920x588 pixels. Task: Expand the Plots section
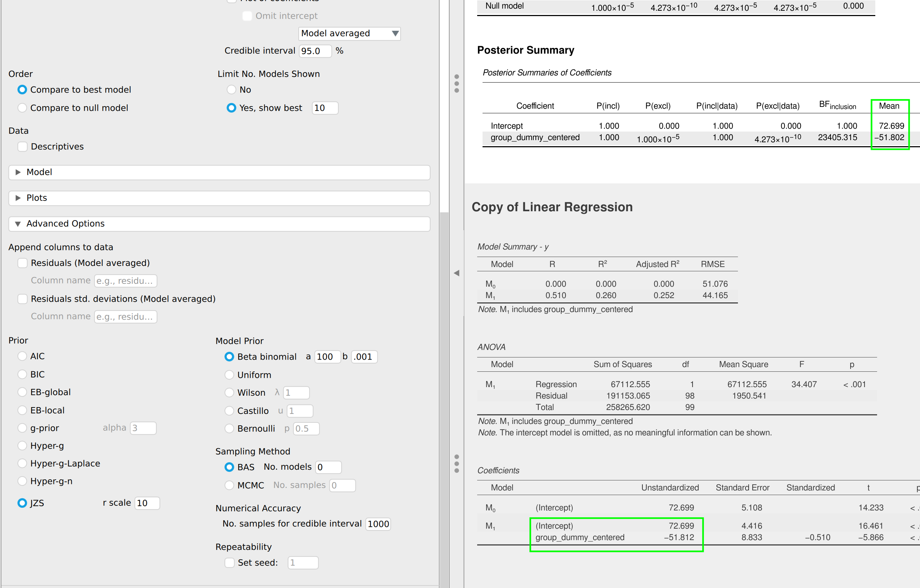219,198
